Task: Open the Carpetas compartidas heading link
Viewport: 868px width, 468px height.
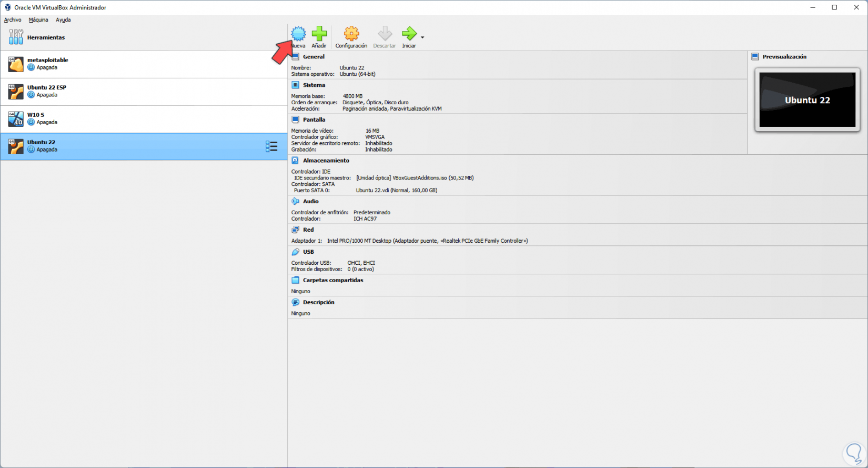Action: (x=333, y=281)
